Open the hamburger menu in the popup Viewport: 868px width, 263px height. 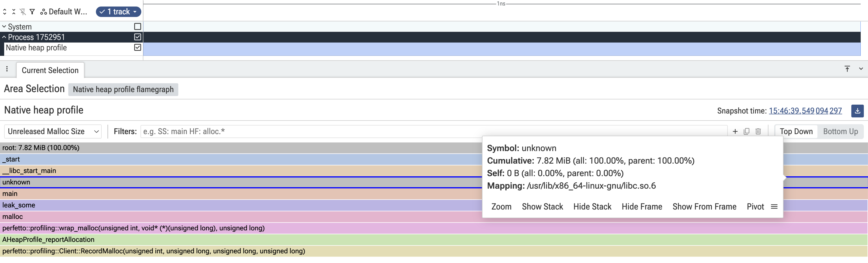[x=774, y=207]
